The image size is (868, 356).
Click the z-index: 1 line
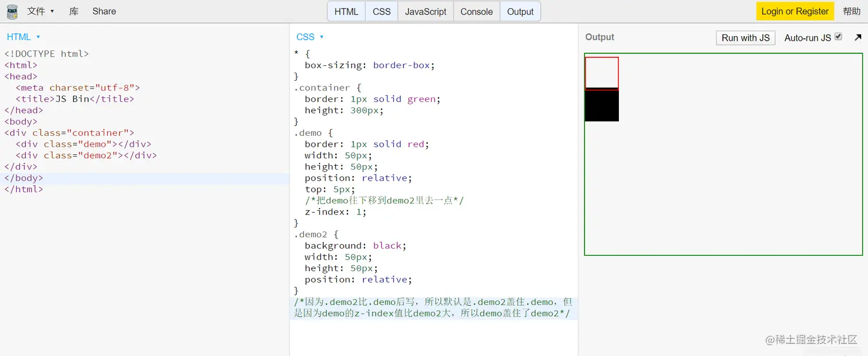(336, 212)
